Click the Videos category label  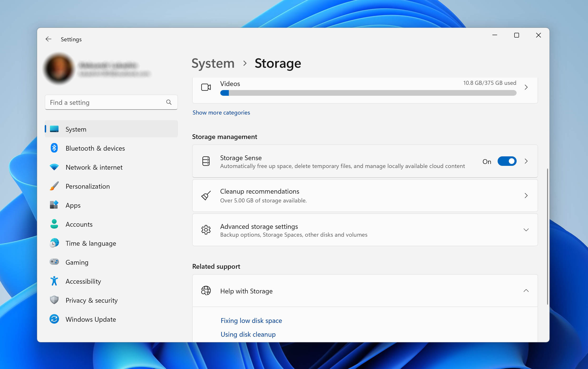tap(230, 84)
